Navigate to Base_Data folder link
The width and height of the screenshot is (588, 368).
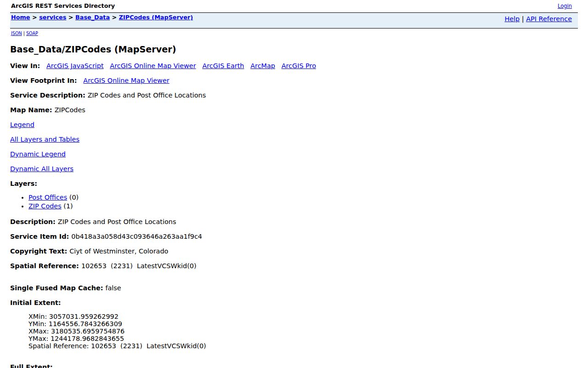pos(92,17)
